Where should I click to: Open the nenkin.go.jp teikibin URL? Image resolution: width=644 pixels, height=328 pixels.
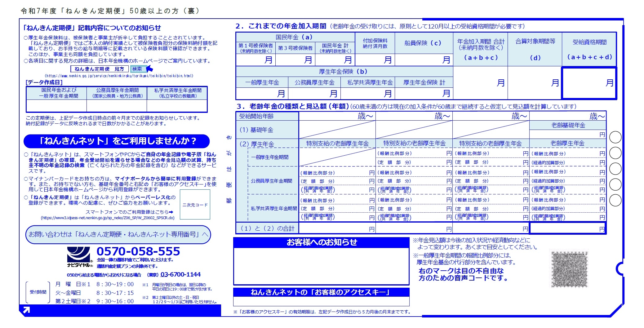pyautogui.click(x=119, y=76)
